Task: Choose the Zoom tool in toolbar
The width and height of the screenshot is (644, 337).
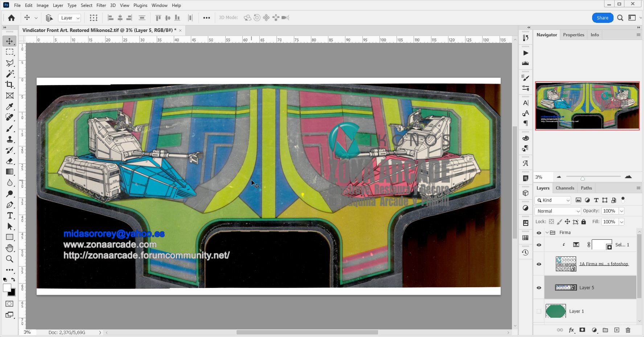Action: [9, 259]
